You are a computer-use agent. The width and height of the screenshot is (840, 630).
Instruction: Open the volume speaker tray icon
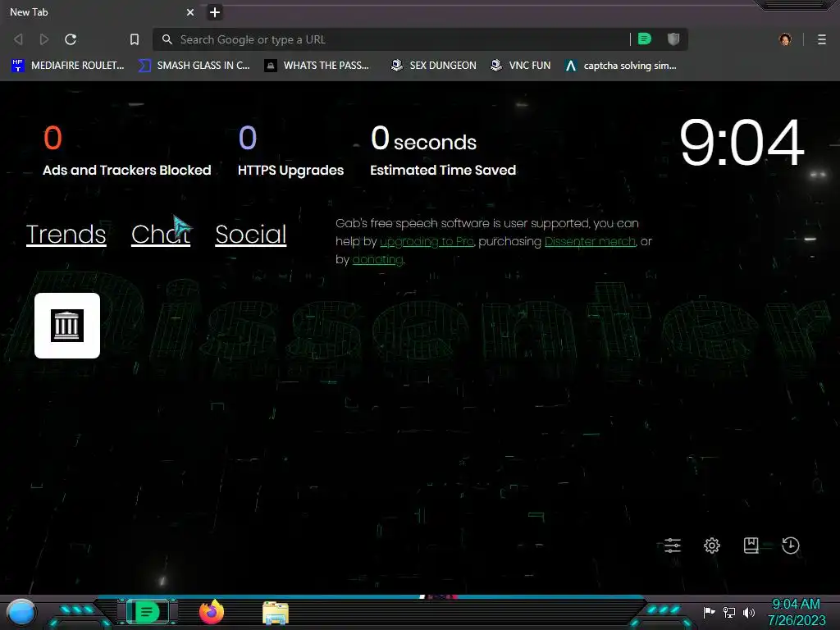(749, 612)
